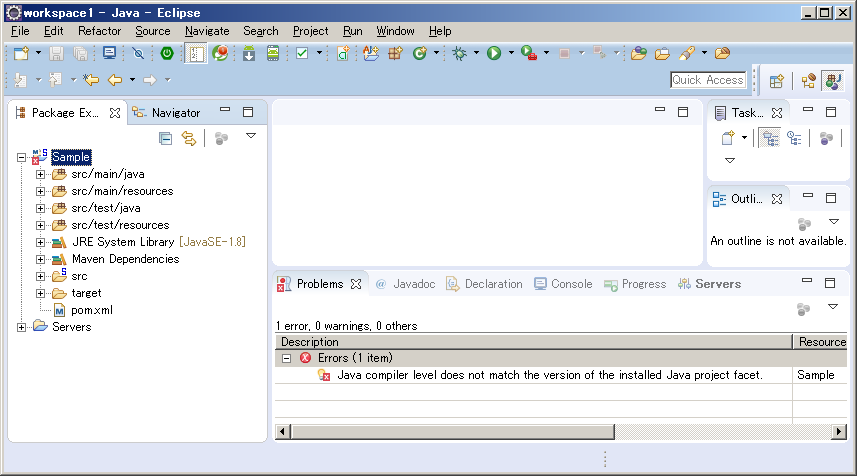The image size is (857, 476).
Task: Click the Resource column header
Action: click(x=820, y=342)
